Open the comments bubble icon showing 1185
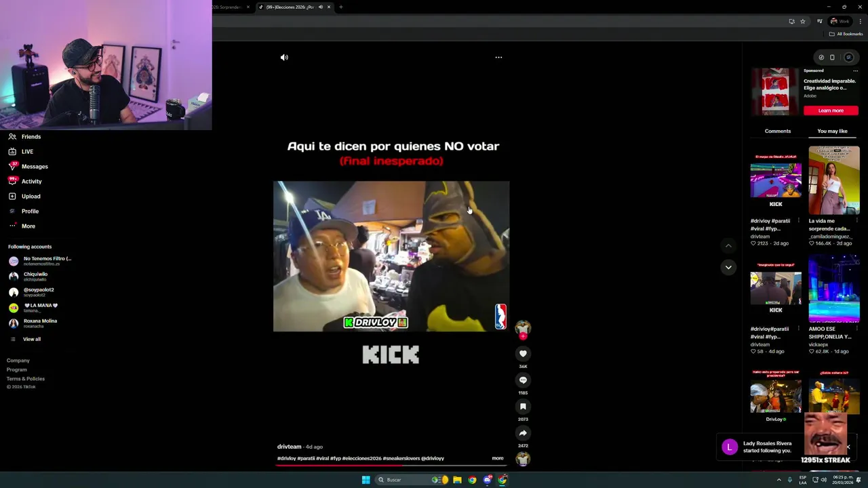The height and width of the screenshot is (488, 868). click(523, 380)
